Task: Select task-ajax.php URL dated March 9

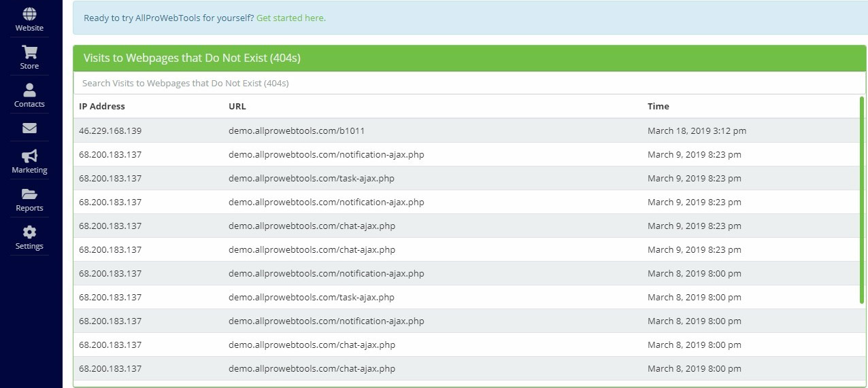Action: tap(312, 178)
